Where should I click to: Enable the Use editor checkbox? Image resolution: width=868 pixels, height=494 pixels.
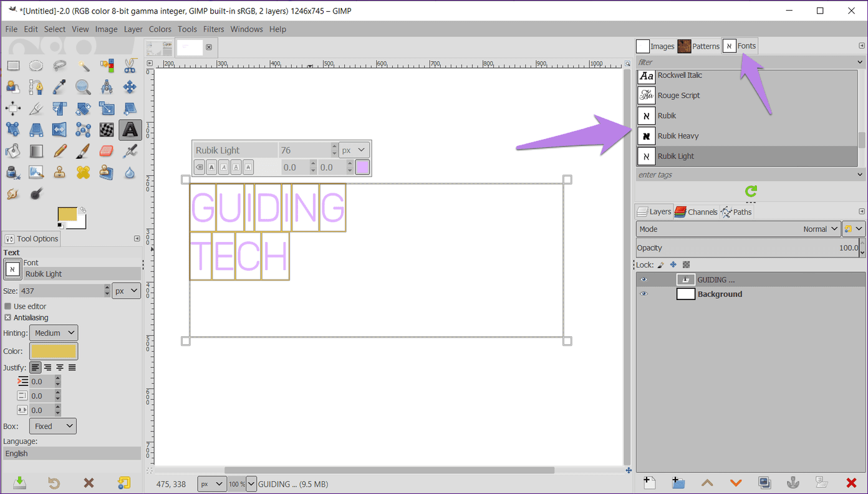point(7,306)
